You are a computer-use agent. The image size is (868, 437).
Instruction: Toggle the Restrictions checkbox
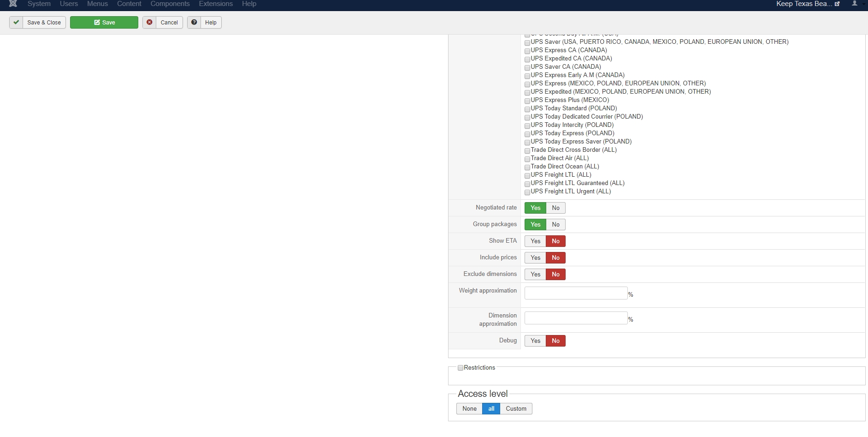461,368
